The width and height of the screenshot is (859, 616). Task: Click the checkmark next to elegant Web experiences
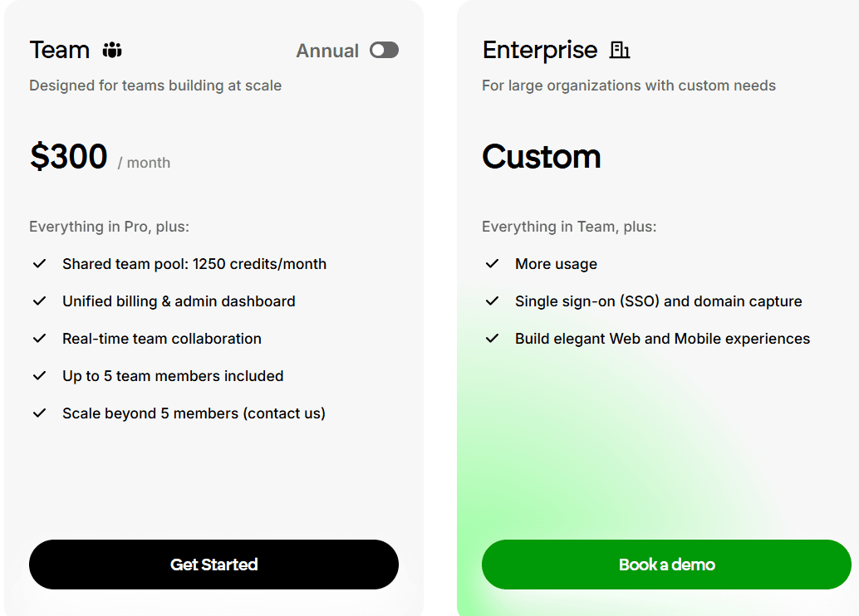click(492, 338)
